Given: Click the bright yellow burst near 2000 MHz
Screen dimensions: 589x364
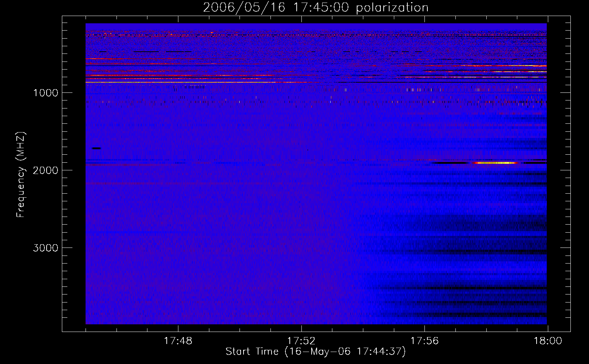Looking at the screenshot, I should [x=496, y=163].
